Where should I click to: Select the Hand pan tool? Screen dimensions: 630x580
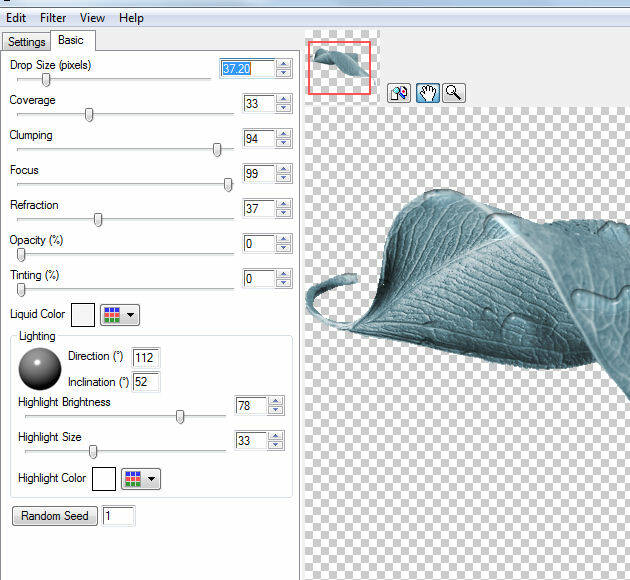point(427,93)
